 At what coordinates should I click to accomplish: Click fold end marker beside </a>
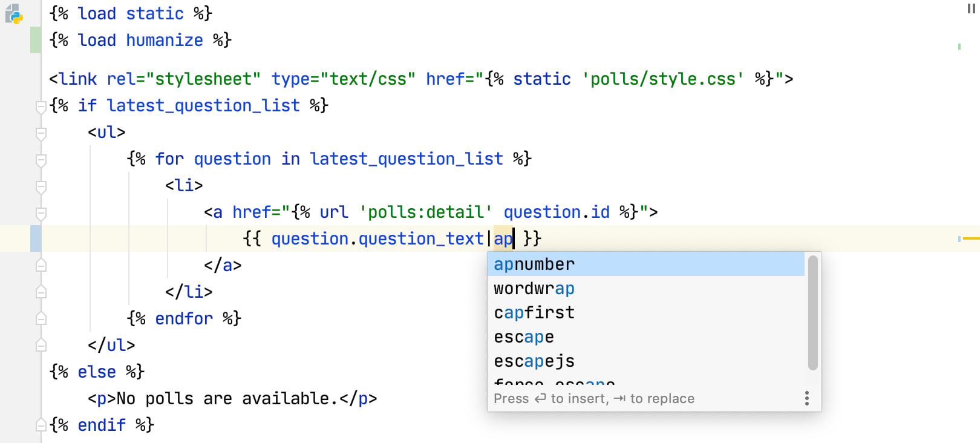coord(41,264)
